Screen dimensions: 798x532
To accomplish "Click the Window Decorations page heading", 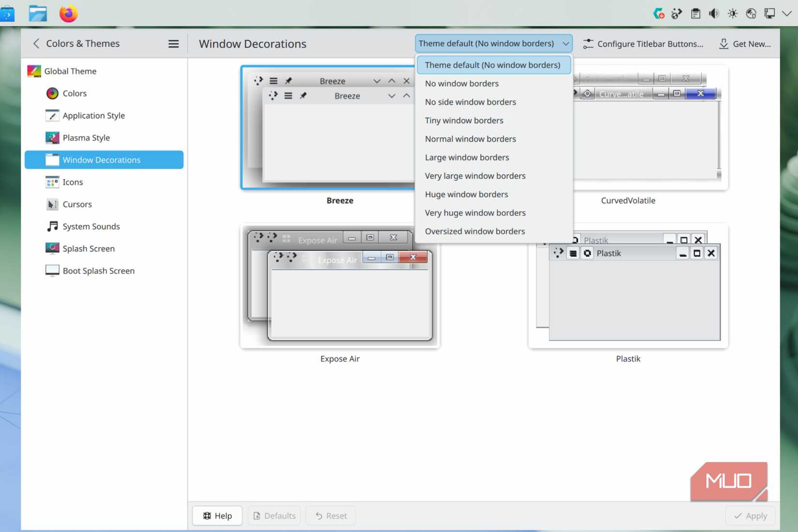I will (x=252, y=44).
